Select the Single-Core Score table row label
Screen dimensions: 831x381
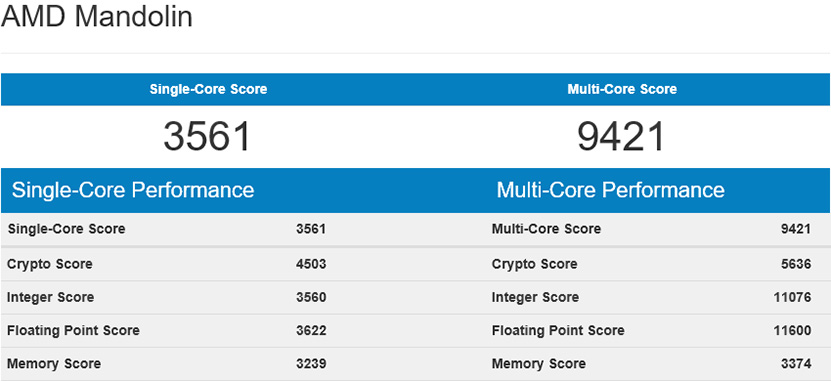tap(67, 229)
